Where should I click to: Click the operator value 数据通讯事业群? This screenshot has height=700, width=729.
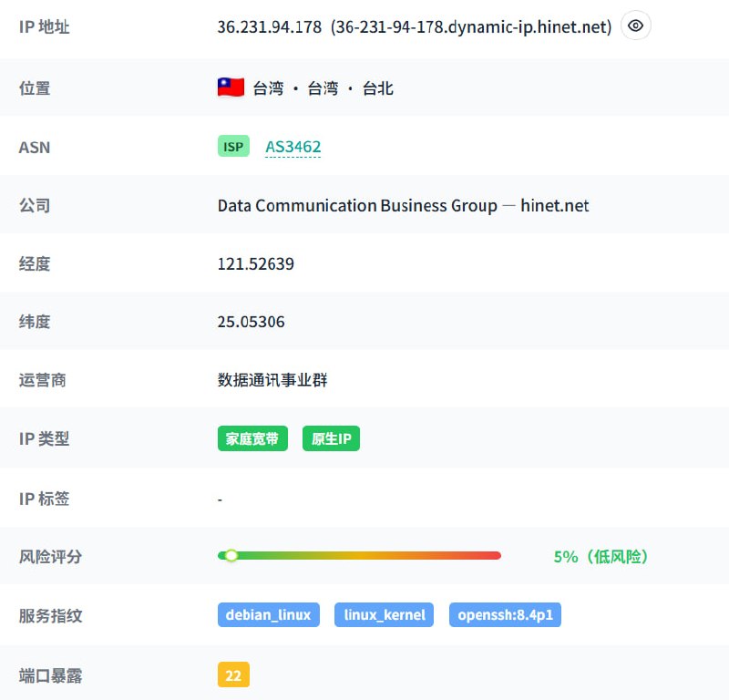tap(272, 380)
